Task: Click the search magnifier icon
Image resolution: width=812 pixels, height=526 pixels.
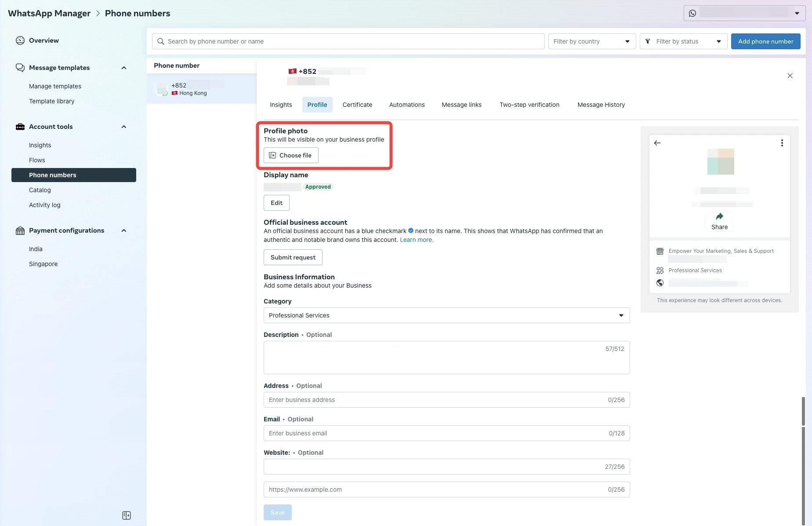Action: [161, 41]
